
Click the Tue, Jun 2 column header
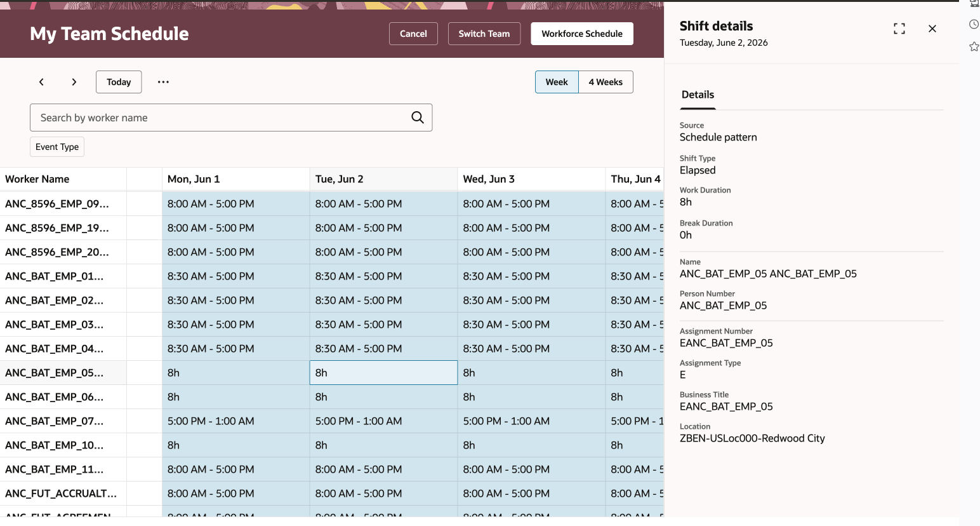pos(383,179)
